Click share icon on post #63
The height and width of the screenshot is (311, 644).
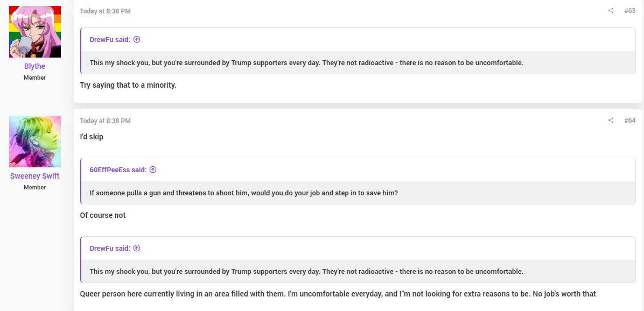611,11
